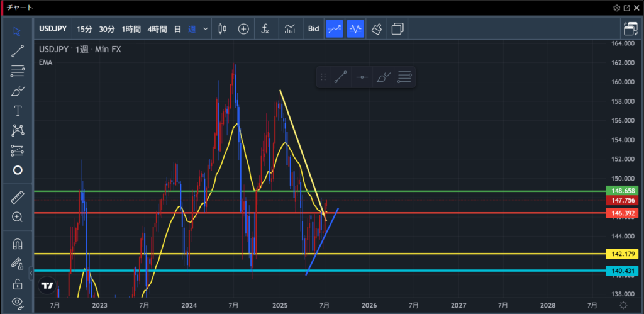This screenshot has height=314, width=644.
Task: Toggle stay in drawing mode
Action: coord(17,264)
